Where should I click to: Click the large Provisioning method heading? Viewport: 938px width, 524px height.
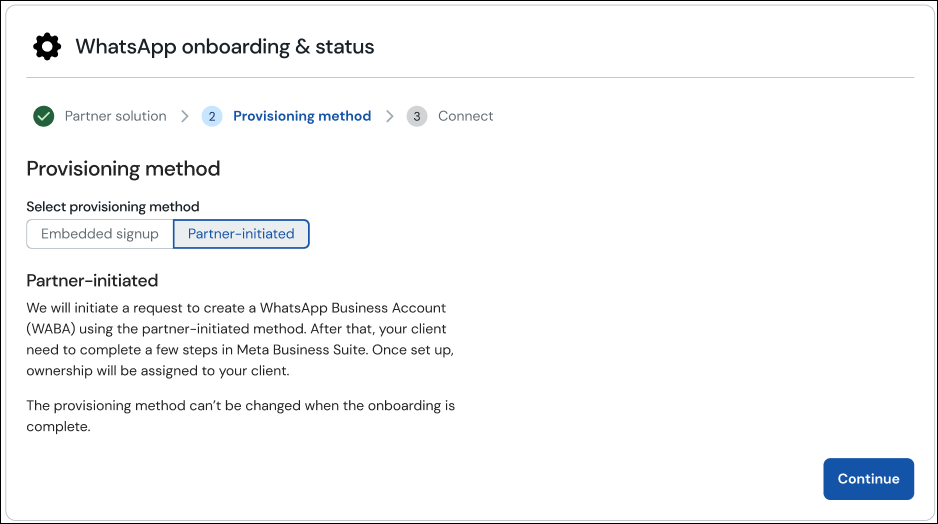pos(123,169)
